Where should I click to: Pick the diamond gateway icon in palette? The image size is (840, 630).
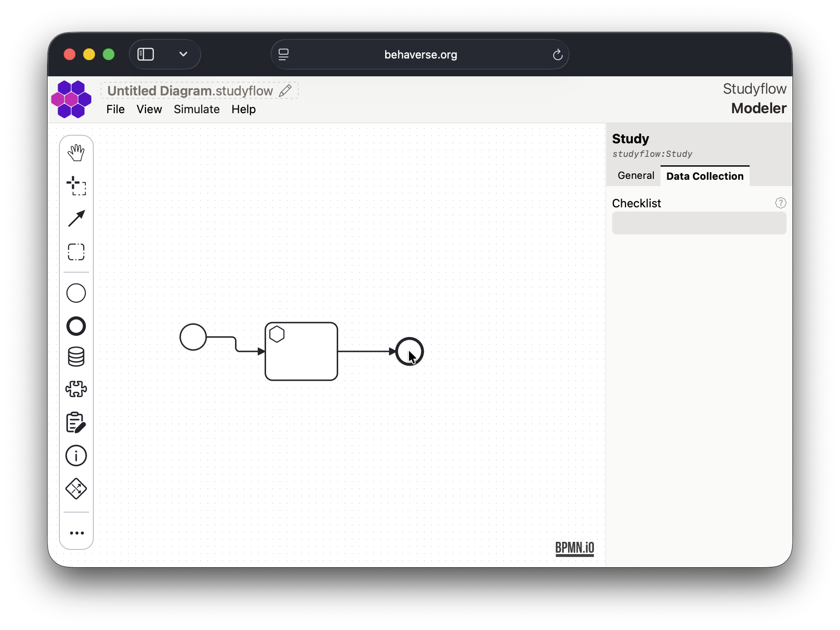(76, 489)
